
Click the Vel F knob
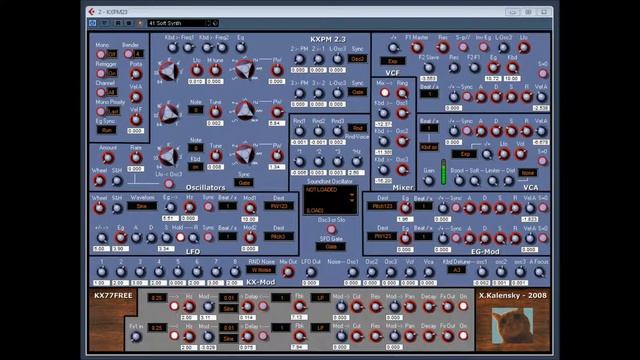136,119
